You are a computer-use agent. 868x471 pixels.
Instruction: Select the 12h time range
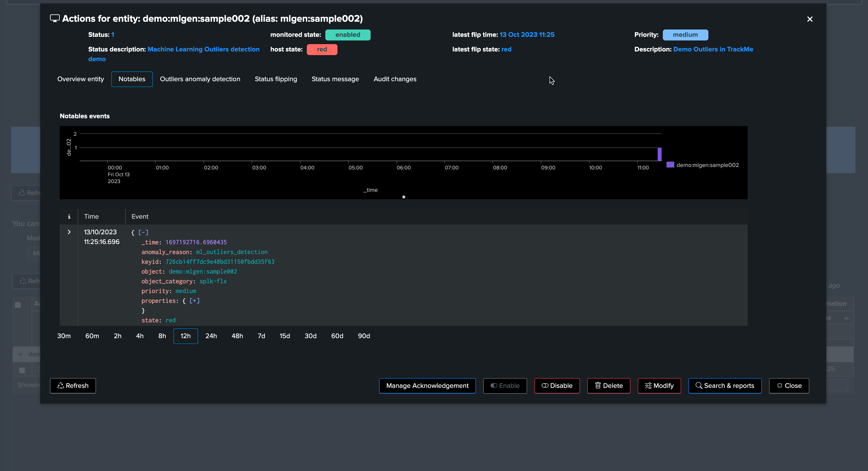point(186,336)
